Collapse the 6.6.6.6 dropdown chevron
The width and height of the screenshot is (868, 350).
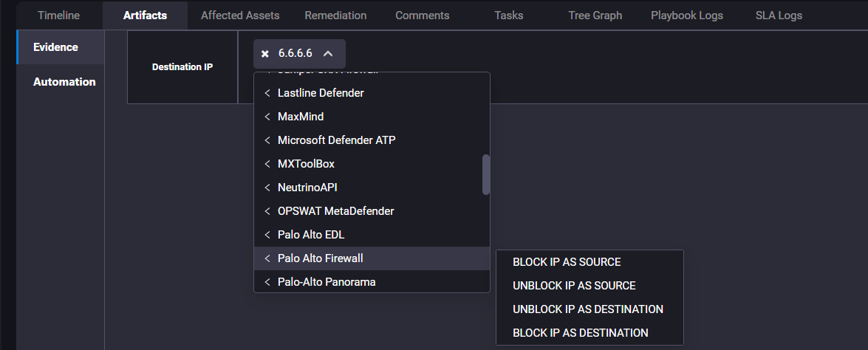[x=328, y=54]
